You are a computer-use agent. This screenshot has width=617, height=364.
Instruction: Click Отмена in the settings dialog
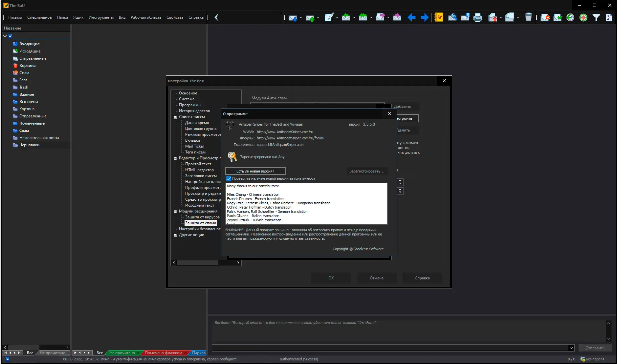(x=377, y=278)
